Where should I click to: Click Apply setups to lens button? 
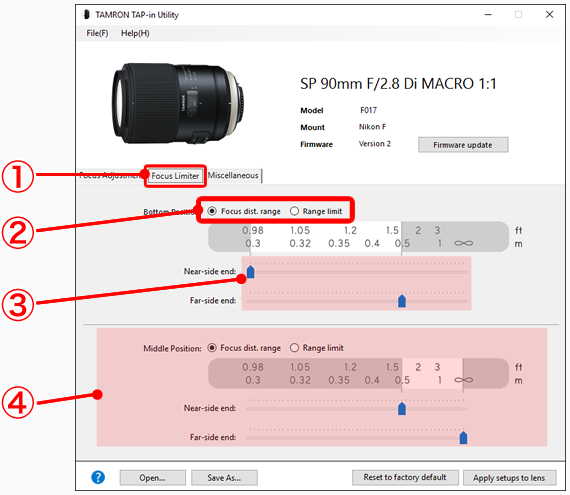pyautogui.click(x=510, y=478)
